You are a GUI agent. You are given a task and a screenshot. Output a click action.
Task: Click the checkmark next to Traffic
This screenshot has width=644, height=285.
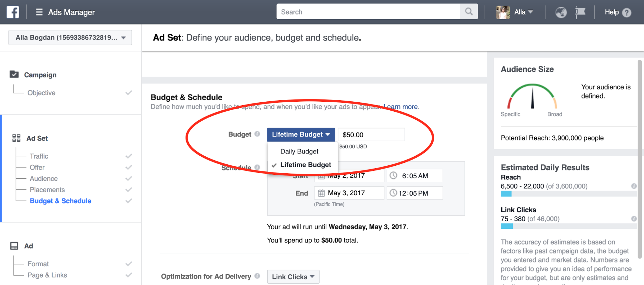[129, 156]
